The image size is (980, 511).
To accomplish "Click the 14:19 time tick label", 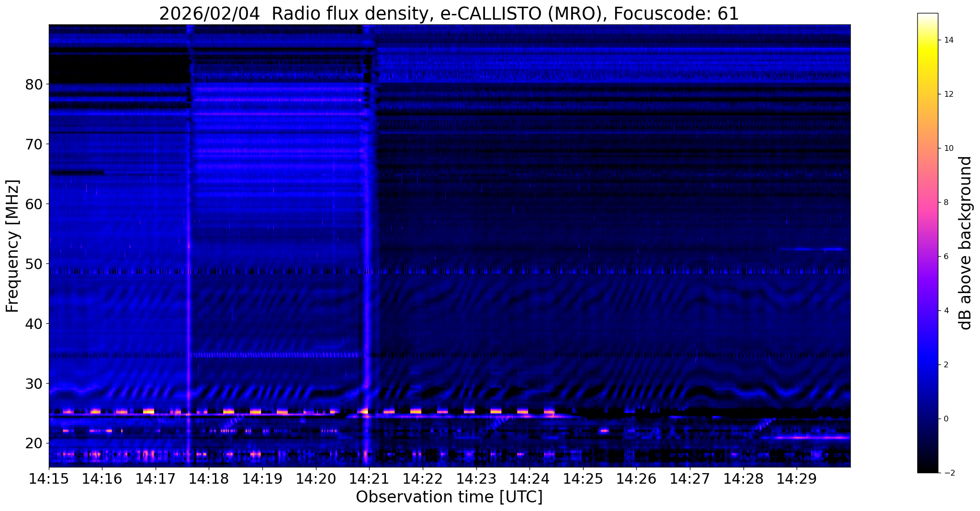I will coord(262,479).
